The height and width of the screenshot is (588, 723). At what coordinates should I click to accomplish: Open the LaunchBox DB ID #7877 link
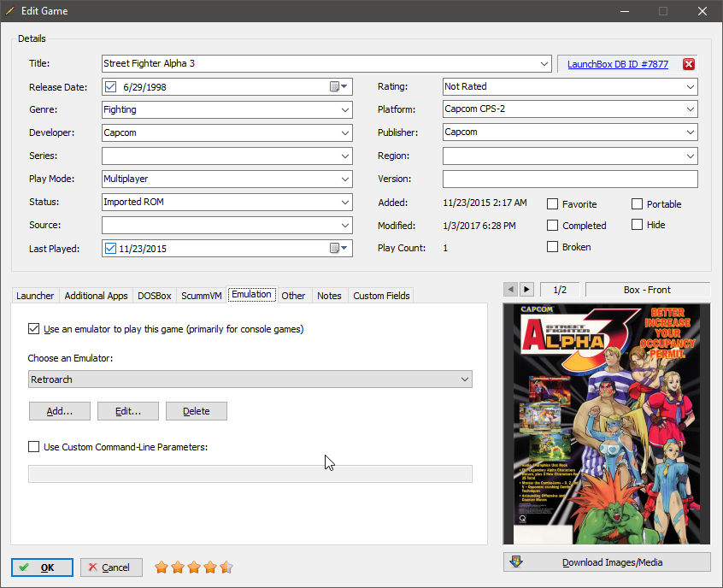click(617, 64)
